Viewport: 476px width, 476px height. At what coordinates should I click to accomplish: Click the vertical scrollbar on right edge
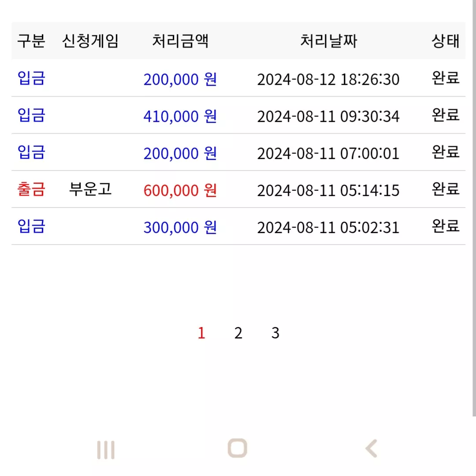tap(474, 208)
